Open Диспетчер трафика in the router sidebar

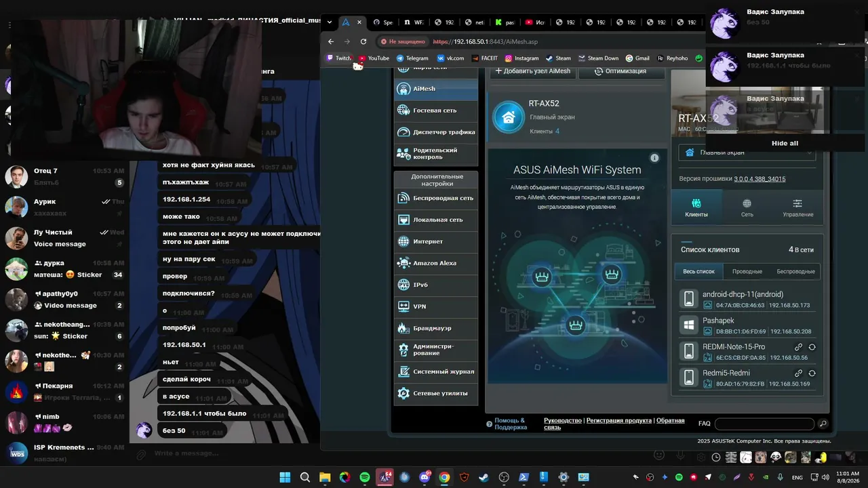(x=436, y=132)
